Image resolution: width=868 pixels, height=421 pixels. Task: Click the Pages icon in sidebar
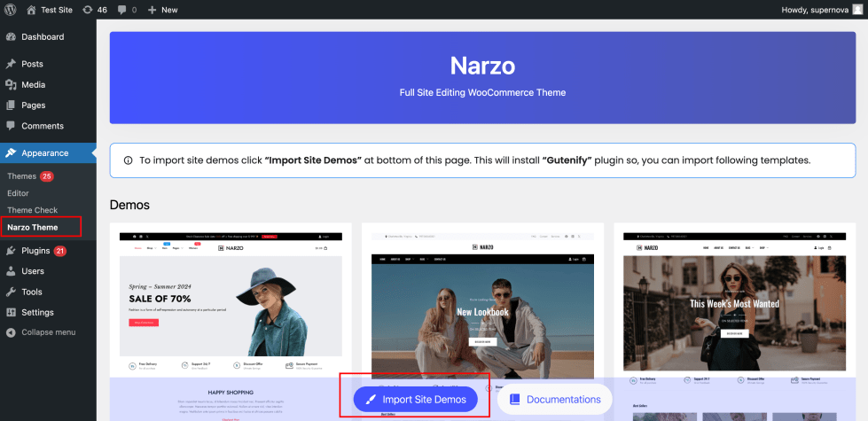[x=11, y=105]
